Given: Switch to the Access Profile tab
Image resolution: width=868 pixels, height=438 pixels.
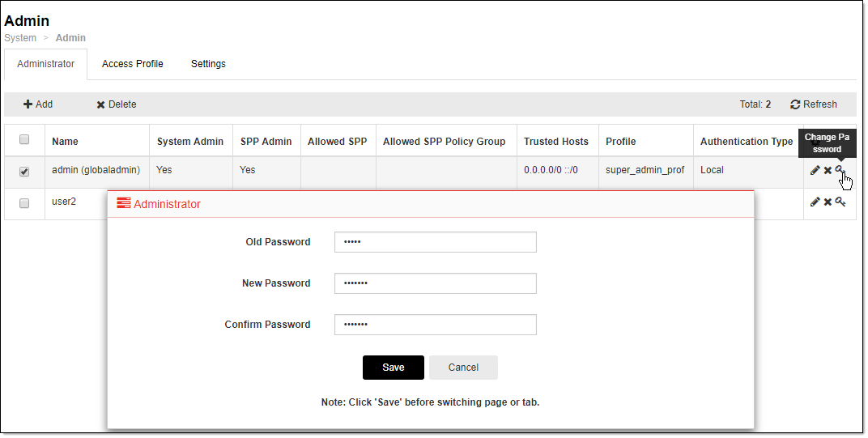Looking at the screenshot, I should coord(132,64).
